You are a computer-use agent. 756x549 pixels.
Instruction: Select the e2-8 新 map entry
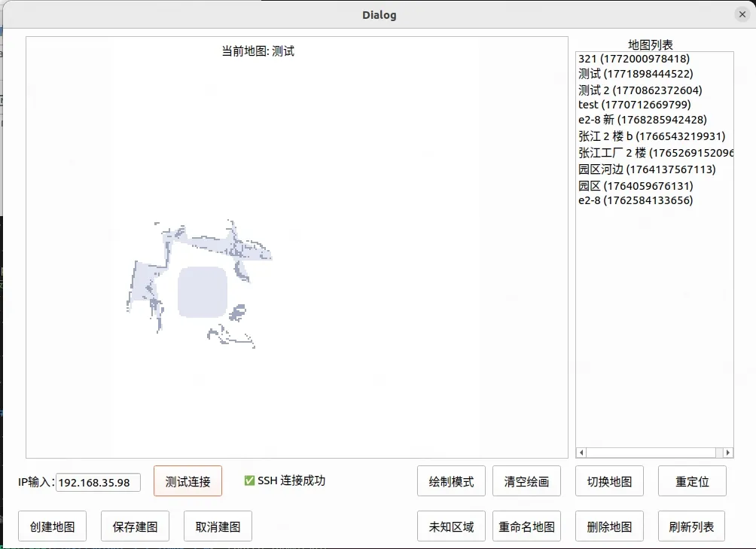tap(642, 120)
